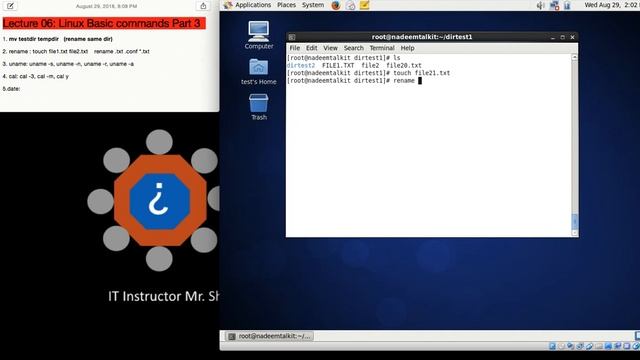
Task: Click the panel clock Wed Aug 29
Action: [611, 5]
